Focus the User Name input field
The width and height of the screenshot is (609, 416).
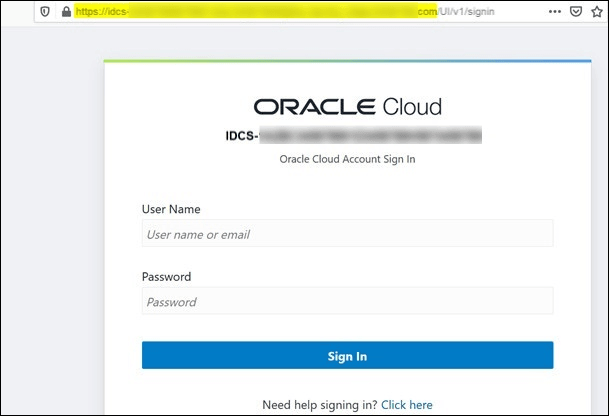[x=347, y=233]
